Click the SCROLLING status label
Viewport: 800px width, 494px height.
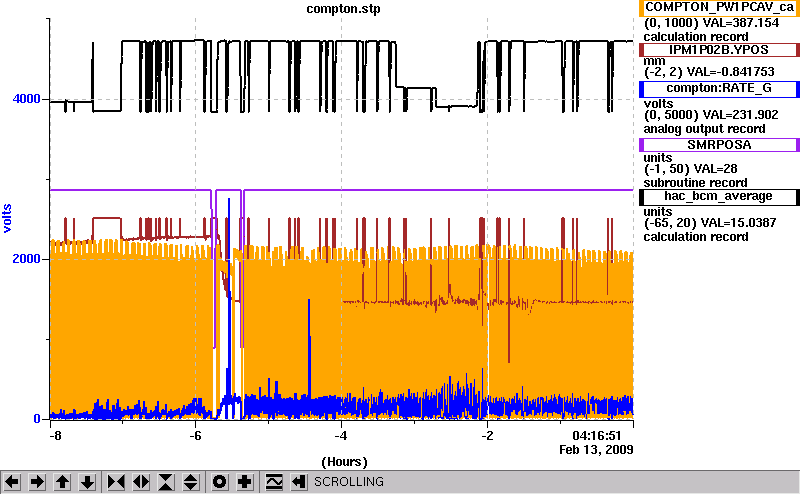pyautogui.click(x=349, y=482)
